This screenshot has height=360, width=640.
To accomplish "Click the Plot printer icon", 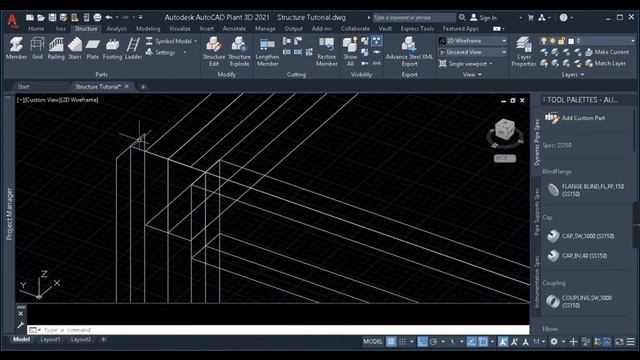I will [x=97, y=18].
